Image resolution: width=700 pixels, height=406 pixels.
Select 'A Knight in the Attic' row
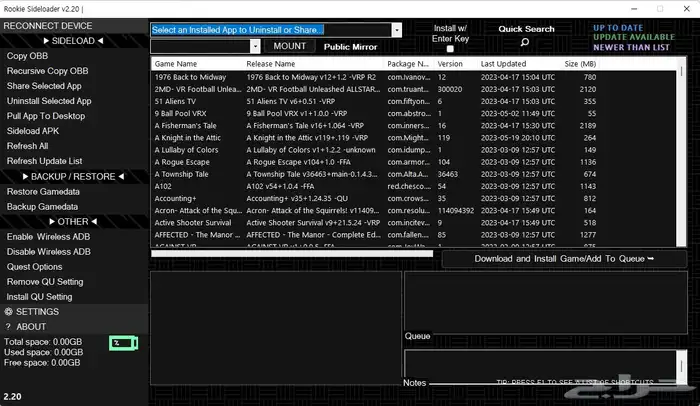375,138
